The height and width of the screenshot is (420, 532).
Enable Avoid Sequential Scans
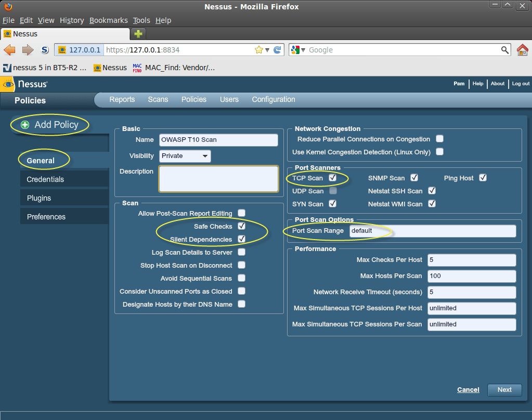[242, 278]
